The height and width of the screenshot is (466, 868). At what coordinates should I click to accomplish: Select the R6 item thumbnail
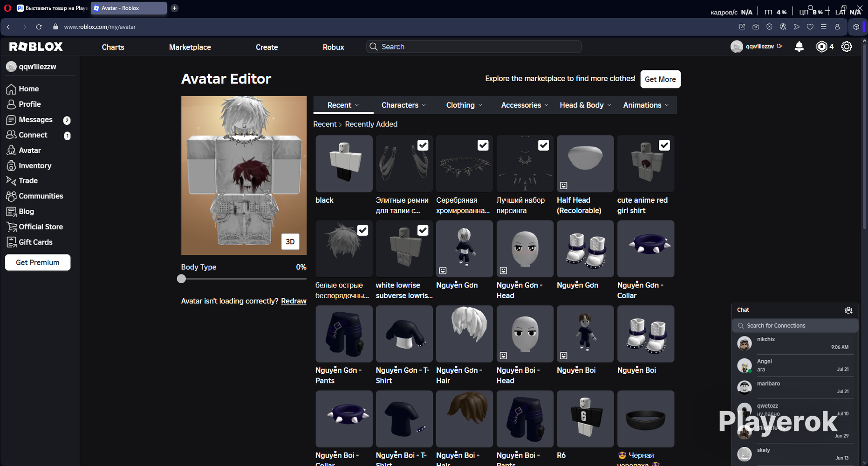[585, 419]
